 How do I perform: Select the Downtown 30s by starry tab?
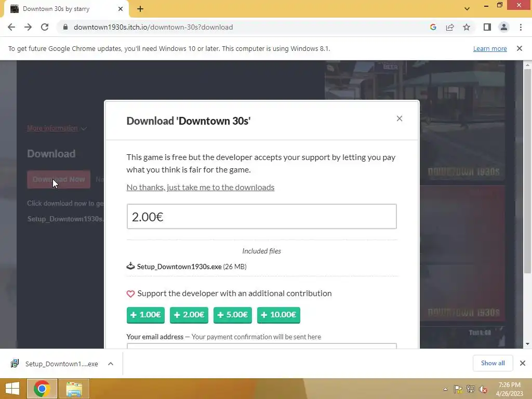tap(66, 9)
